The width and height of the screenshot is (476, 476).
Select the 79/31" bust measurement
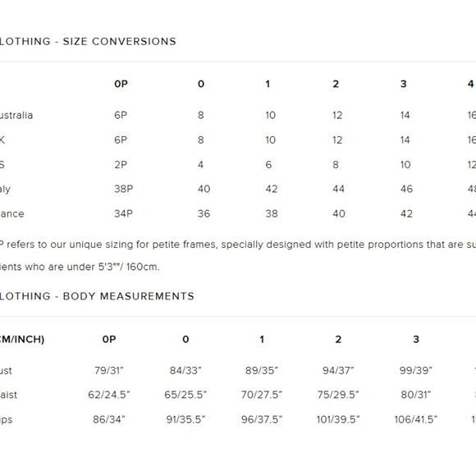(109, 370)
